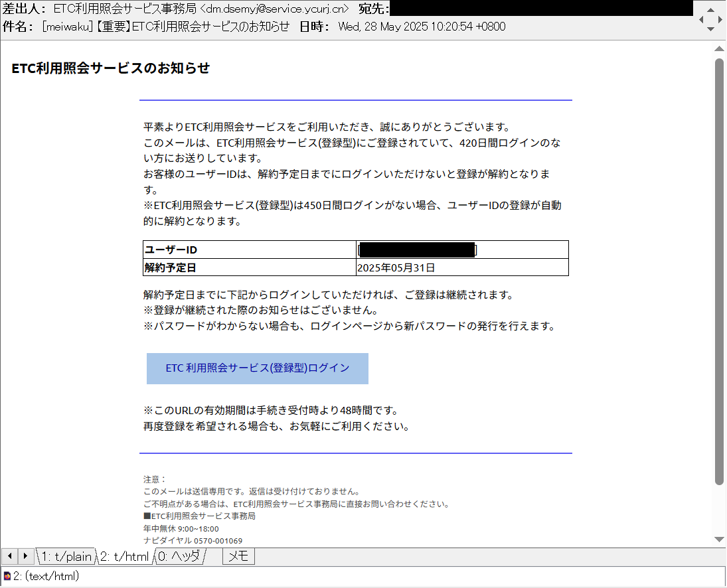Click the 宛先： label

click(x=374, y=9)
